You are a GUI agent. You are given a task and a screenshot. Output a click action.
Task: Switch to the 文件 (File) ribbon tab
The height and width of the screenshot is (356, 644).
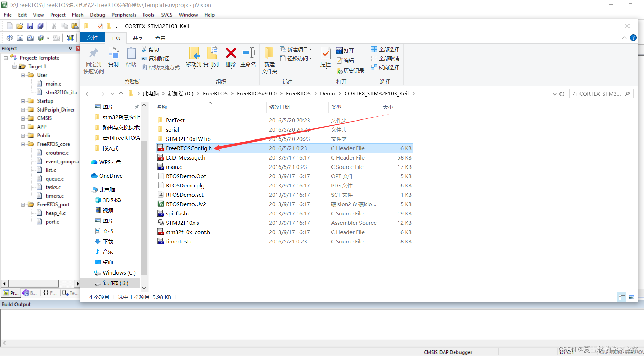point(92,38)
